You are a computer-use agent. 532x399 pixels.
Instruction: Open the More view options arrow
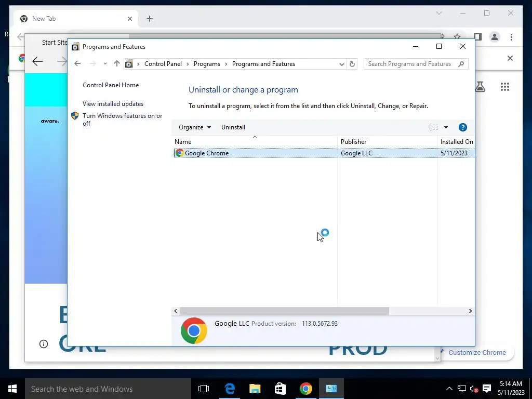click(x=446, y=127)
